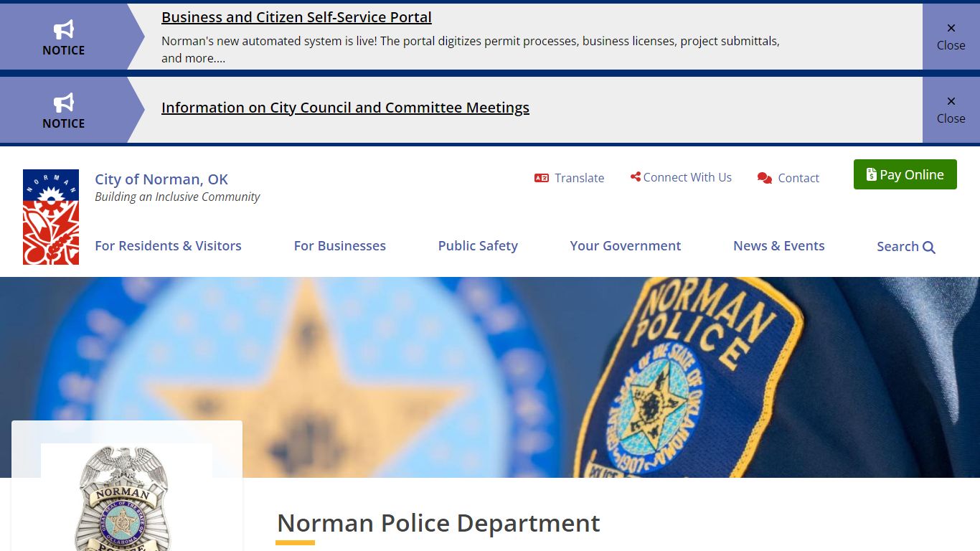Open the Connect With Us link

tap(687, 177)
